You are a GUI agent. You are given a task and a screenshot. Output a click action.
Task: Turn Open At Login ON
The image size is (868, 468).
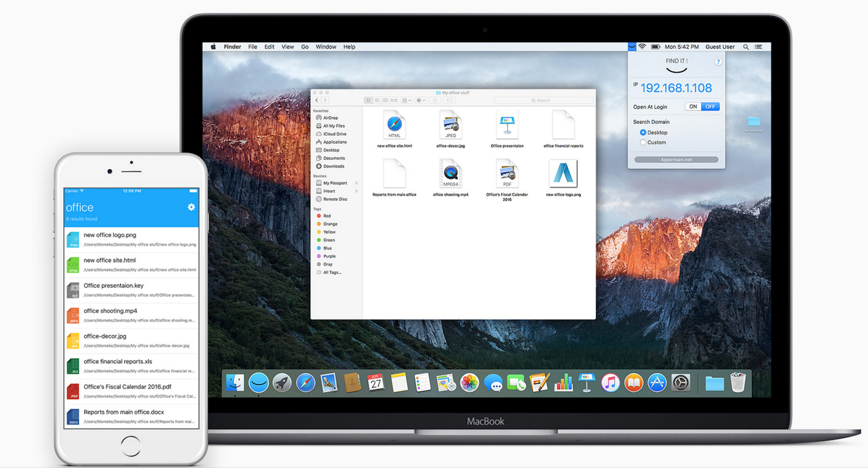pos(693,106)
